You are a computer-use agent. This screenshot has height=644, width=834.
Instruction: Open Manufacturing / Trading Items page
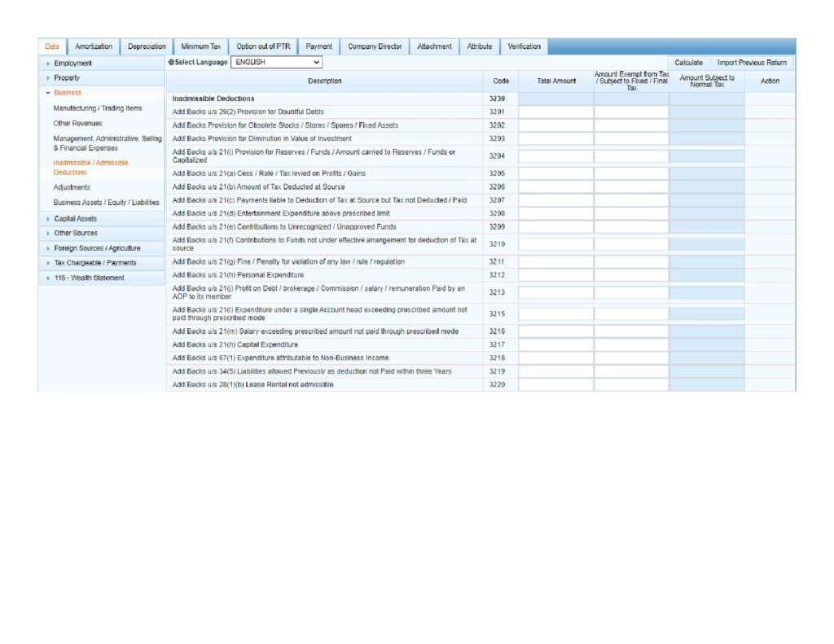tap(97, 108)
